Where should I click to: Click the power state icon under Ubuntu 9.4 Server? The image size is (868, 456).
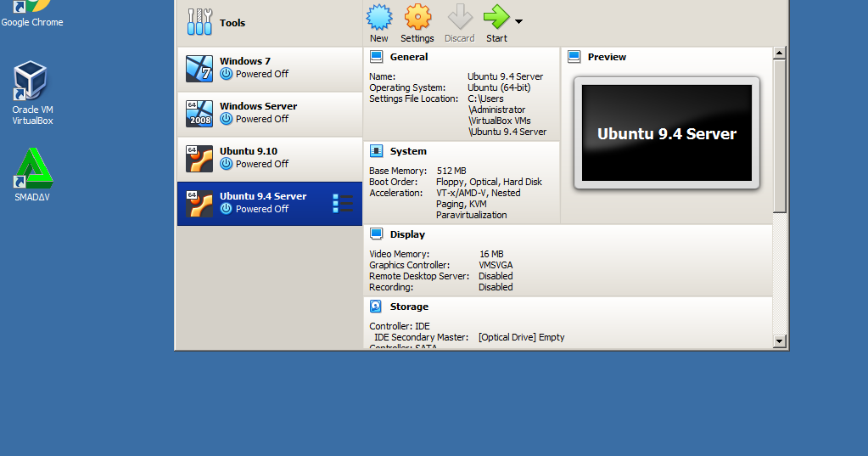[x=226, y=208]
